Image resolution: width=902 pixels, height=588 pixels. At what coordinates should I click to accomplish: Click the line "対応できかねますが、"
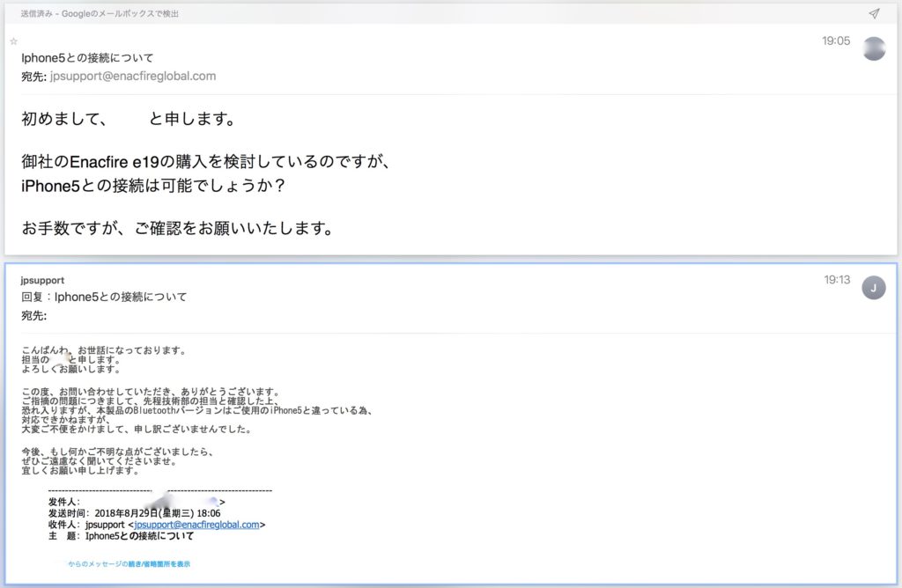click(x=65, y=420)
